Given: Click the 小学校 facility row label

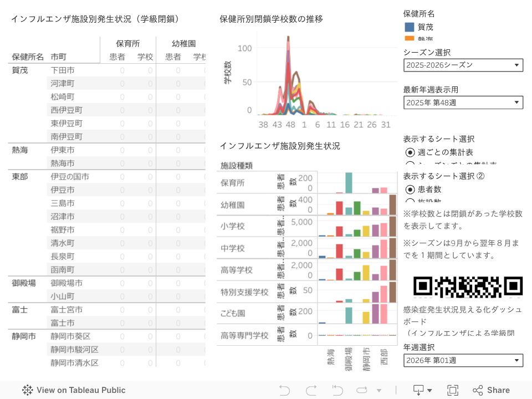Looking at the screenshot, I should tap(232, 226).
